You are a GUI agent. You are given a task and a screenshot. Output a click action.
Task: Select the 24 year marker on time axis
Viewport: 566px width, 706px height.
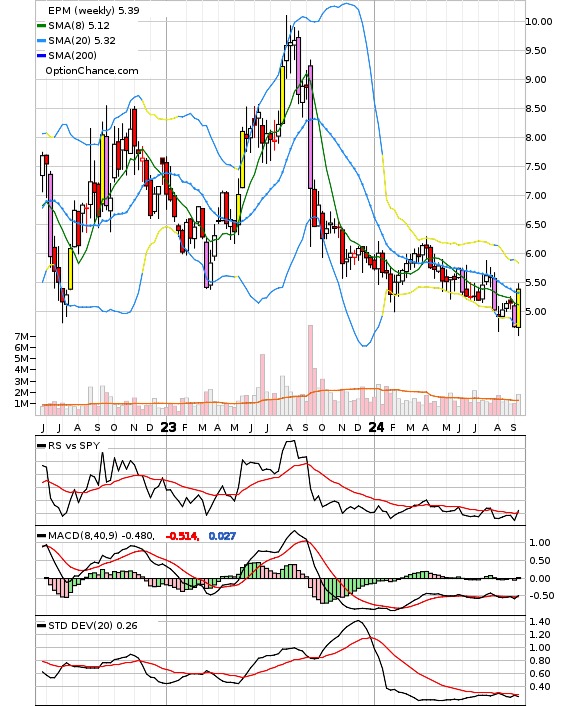tap(376, 427)
